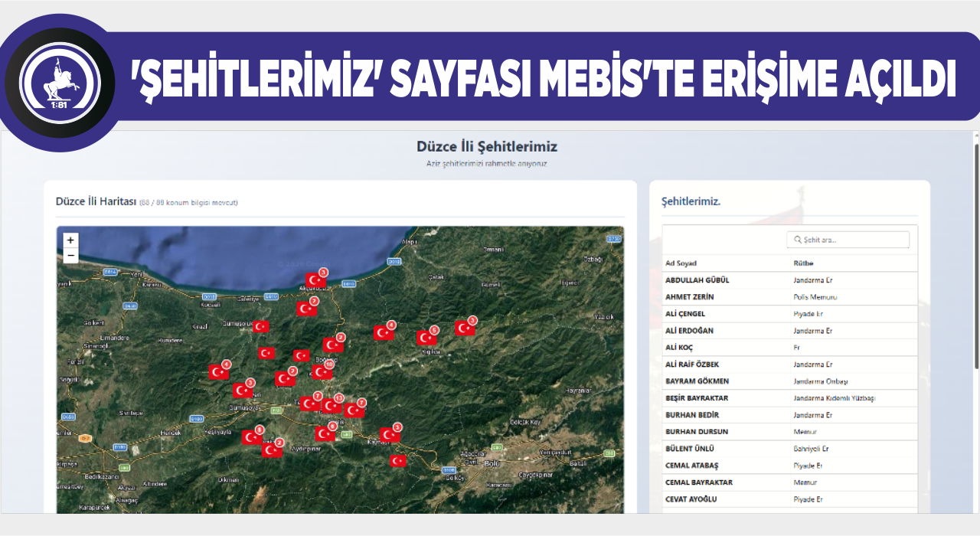
Task: Click the 'Şehitlerimiz.' panel heading
Action: [x=691, y=201]
